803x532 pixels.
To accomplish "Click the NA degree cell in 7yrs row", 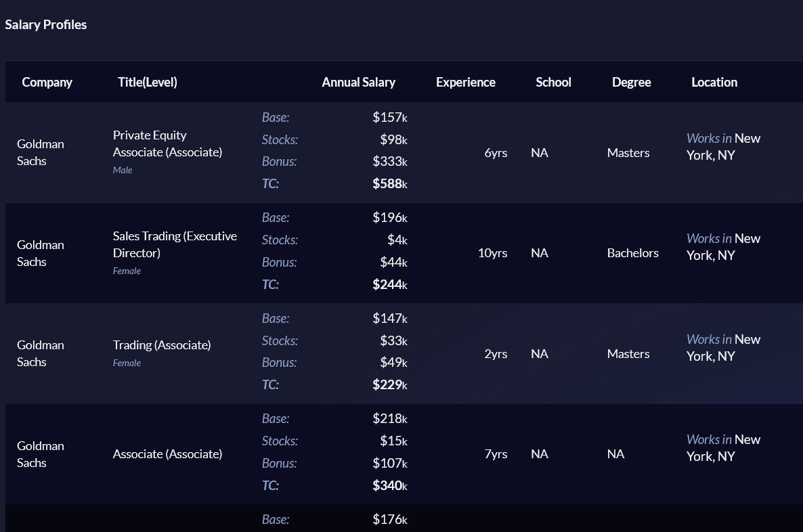I will click(615, 454).
